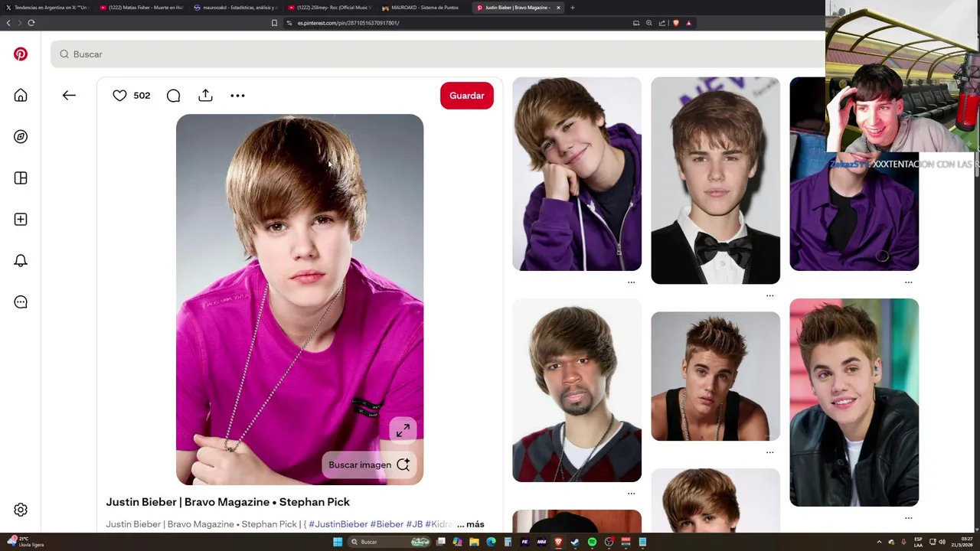
Task: Click the zoom magnifier icon in address bar
Action: point(649,23)
